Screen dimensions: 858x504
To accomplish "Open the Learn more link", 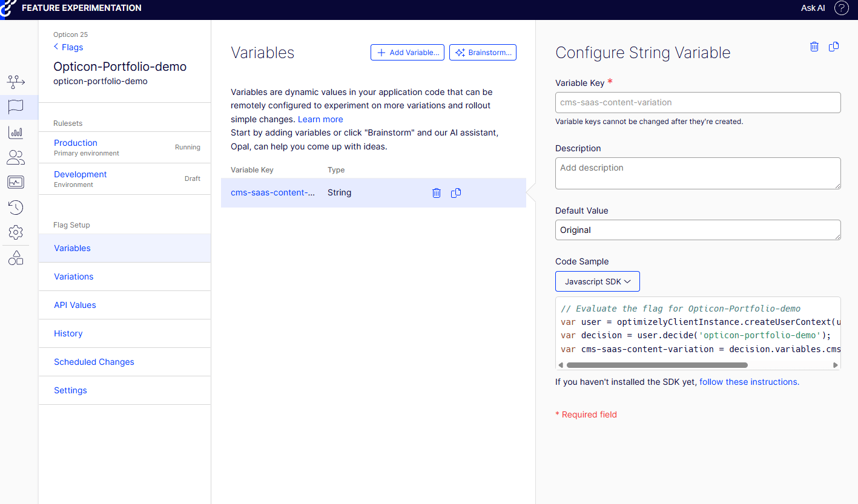I will tap(320, 119).
